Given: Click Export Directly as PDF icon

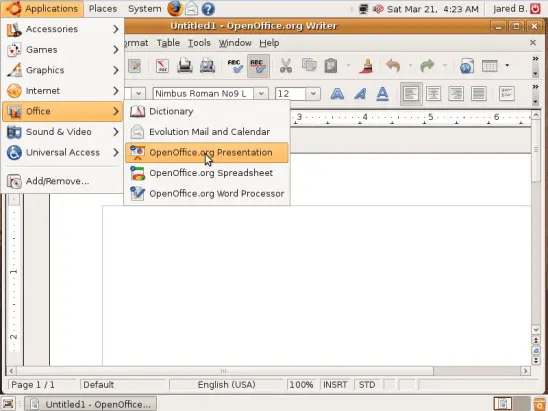Looking at the screenshot, I should pyautogui.click(x=162, y=66).
